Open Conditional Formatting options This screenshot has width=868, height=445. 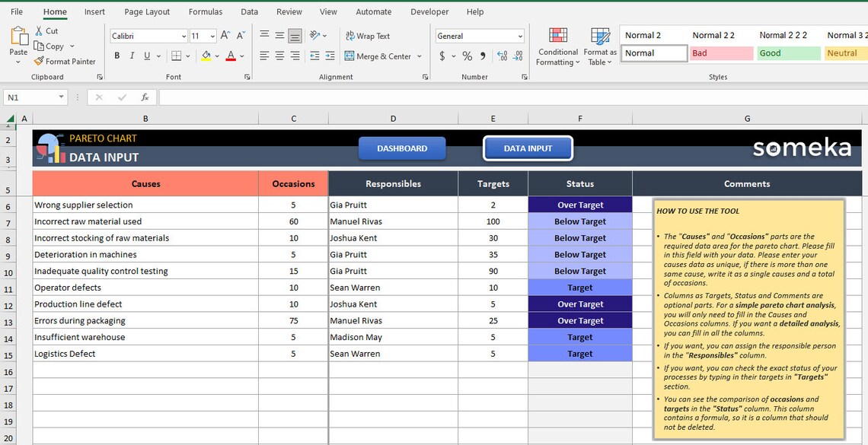557,46
